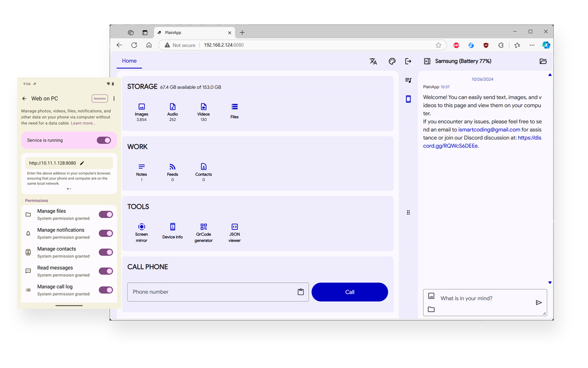The image size is (588, 368).
Task: Open the Audio storage category
Action: tap(172, 112)
